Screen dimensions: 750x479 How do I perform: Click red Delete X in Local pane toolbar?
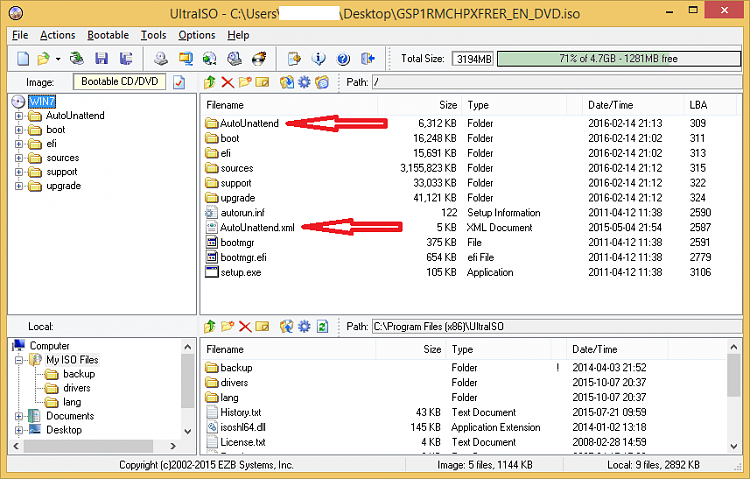point(245,326)
